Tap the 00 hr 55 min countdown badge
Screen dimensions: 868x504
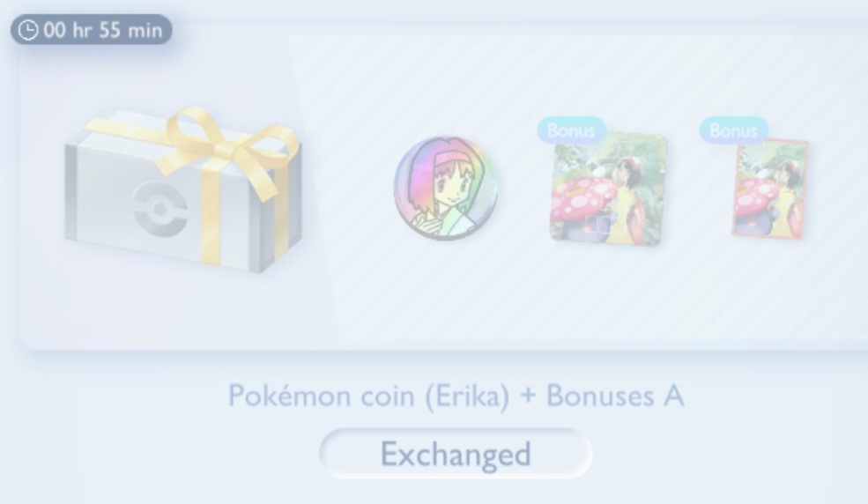point(92,30)
